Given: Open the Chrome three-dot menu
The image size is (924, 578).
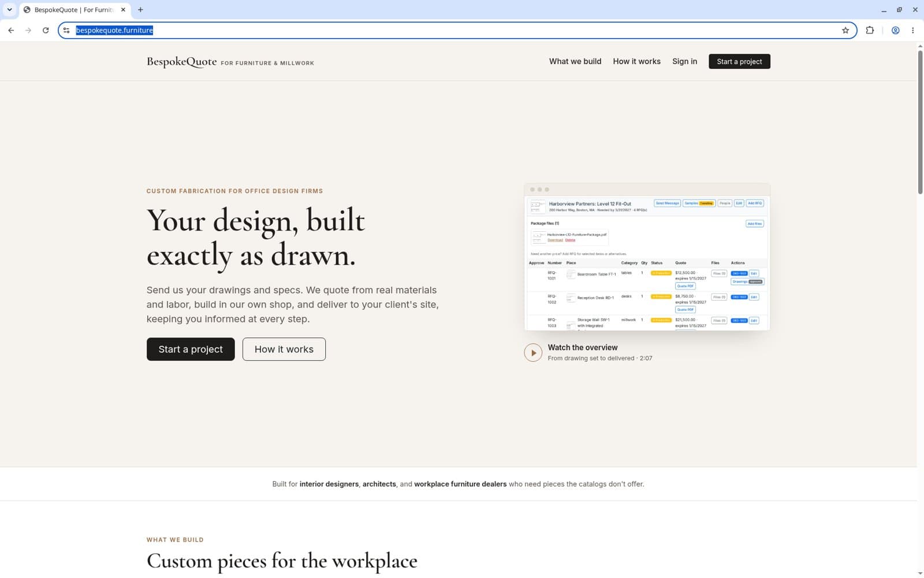Looking at the screenshot, I should 912,30.
